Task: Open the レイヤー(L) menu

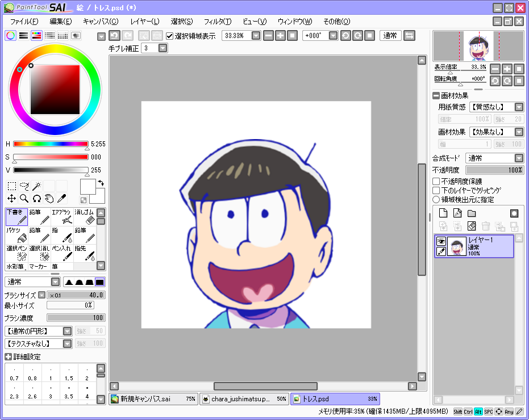Action: 145,22
